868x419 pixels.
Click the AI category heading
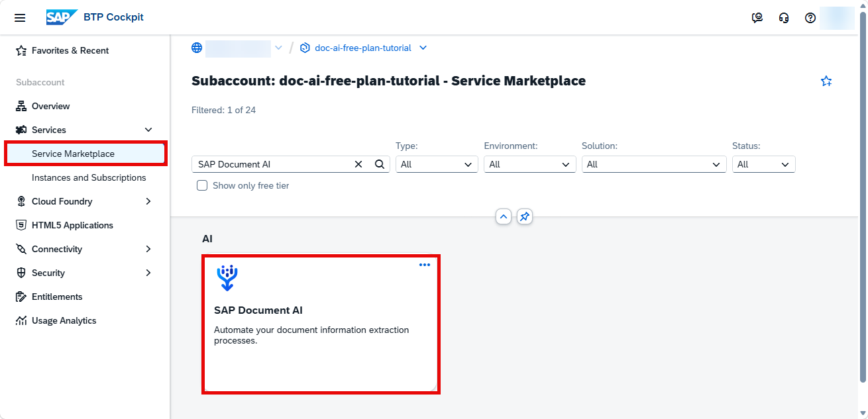tap(207, 238)
